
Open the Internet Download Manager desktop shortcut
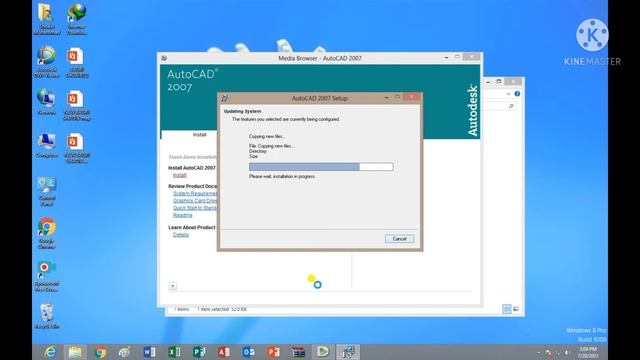coord(77,18)
